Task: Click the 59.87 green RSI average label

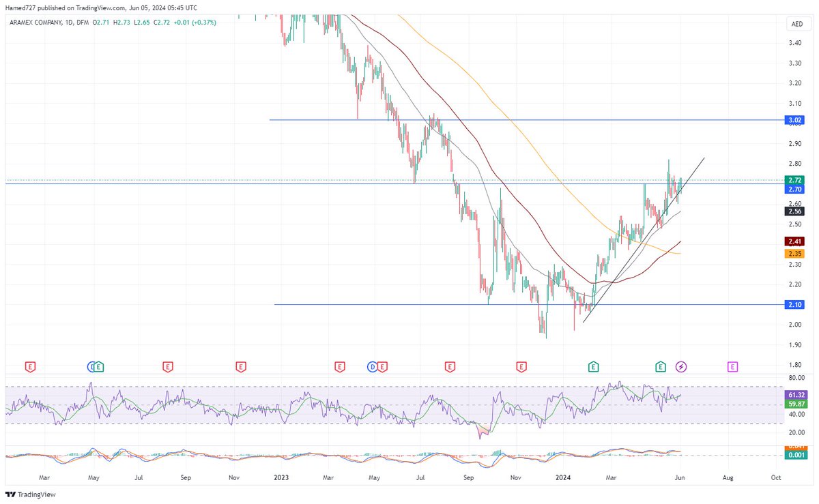Action: [x=796, y=404]
